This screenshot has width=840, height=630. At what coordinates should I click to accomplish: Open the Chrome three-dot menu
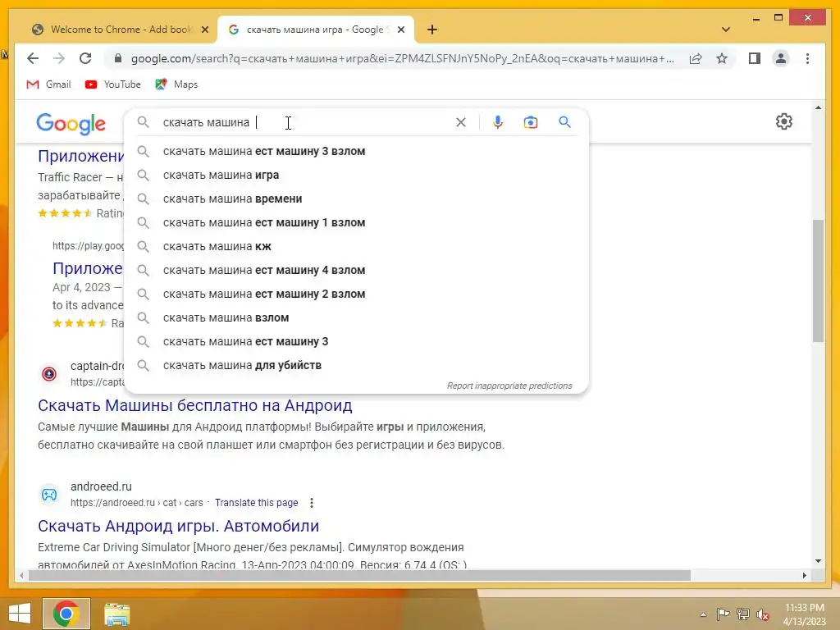807,58
